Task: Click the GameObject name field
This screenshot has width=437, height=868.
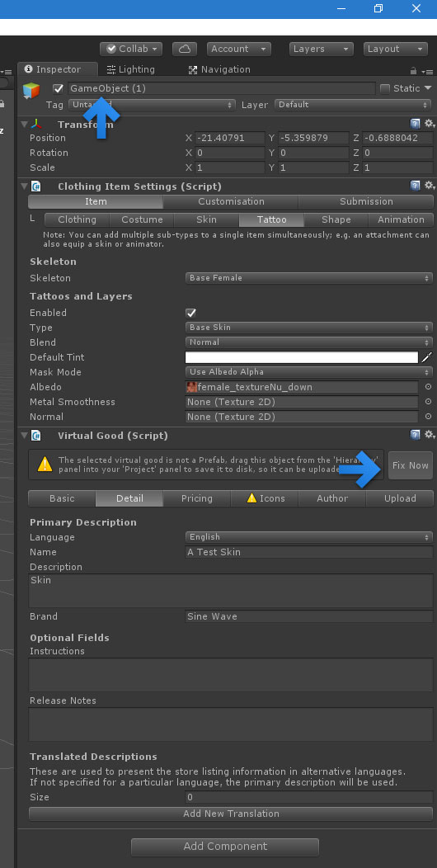Action: tap(221, 88)
